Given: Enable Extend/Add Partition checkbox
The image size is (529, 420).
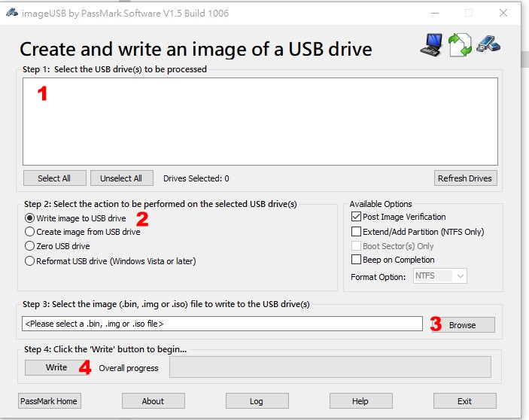Looking at the screenshot, I should tap(357, 232).
